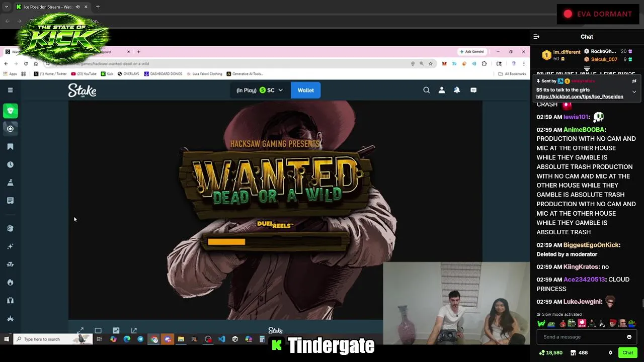This screenshot has height=362, width=644.
Task: Open the Stake hamburger menu
Action: click(10, 90)
